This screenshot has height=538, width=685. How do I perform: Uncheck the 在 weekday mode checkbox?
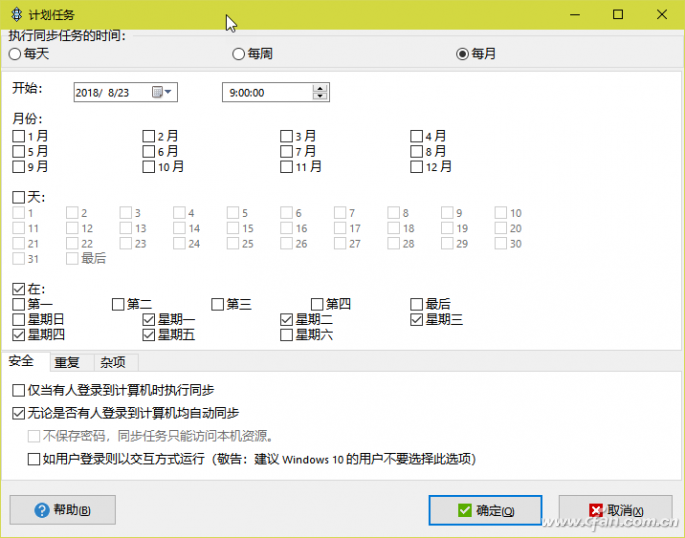18,289
